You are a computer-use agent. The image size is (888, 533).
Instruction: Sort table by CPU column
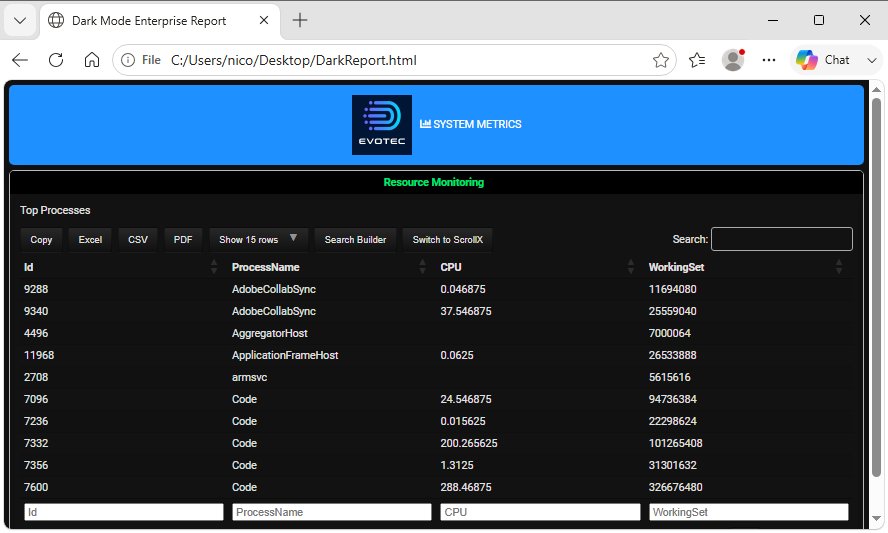[x=537, y=267]
